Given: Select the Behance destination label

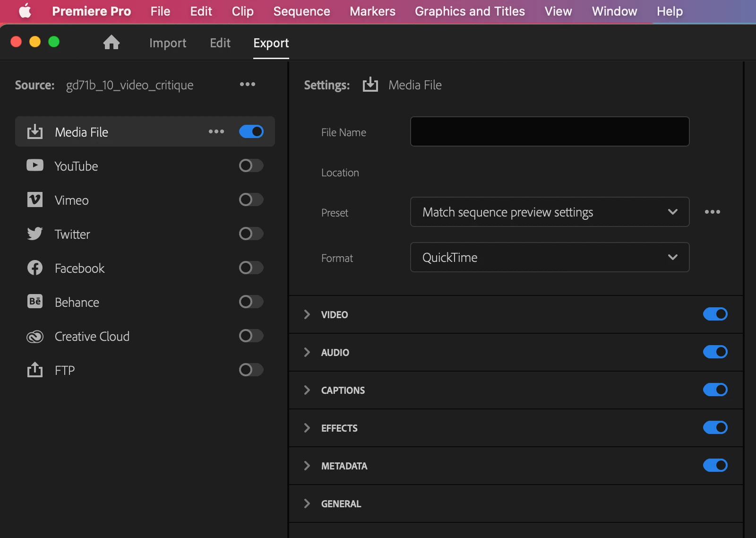Looking at the screenshot, I should click(x=77, y=302).
